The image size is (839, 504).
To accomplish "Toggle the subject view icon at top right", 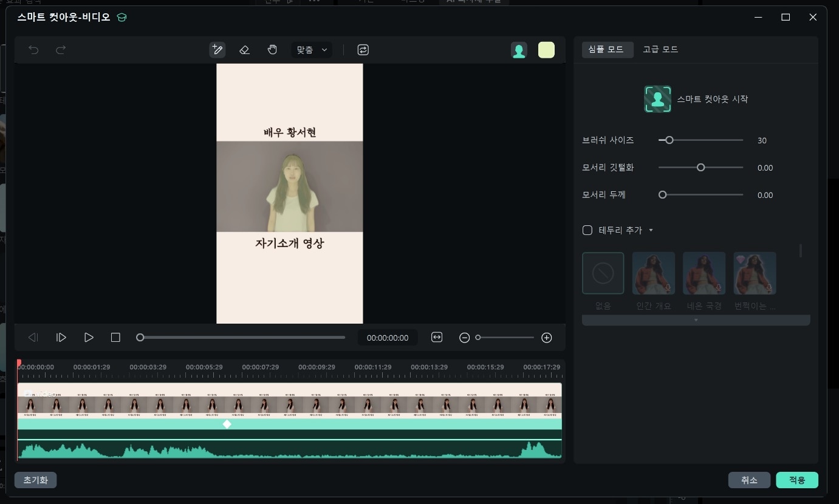I will (519, 50).
